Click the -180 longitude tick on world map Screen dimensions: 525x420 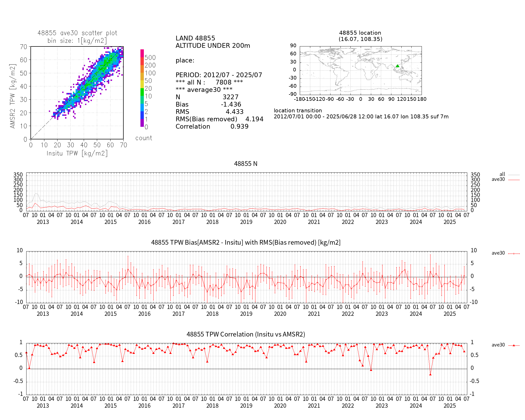[299, 99]
